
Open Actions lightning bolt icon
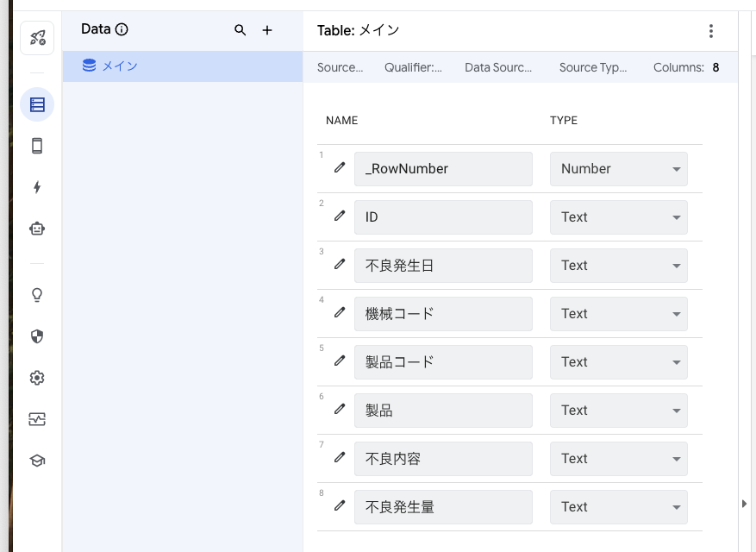tap(37, 187)
